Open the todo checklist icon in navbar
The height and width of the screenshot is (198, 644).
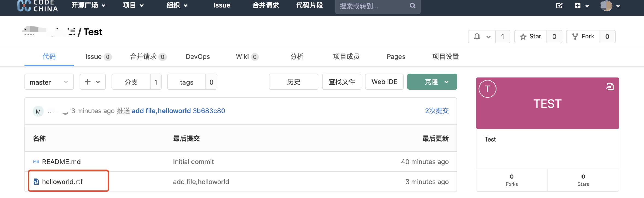point(559,5)
